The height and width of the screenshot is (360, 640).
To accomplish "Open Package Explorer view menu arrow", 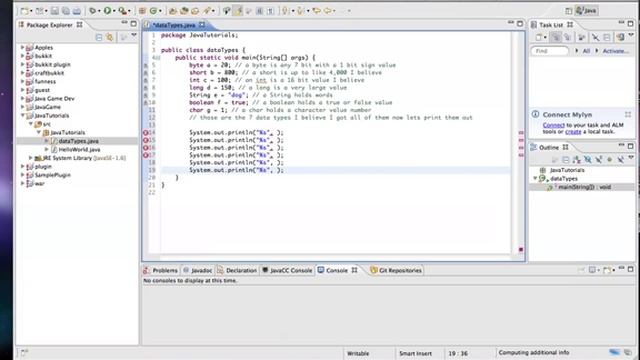I will 134,36.
